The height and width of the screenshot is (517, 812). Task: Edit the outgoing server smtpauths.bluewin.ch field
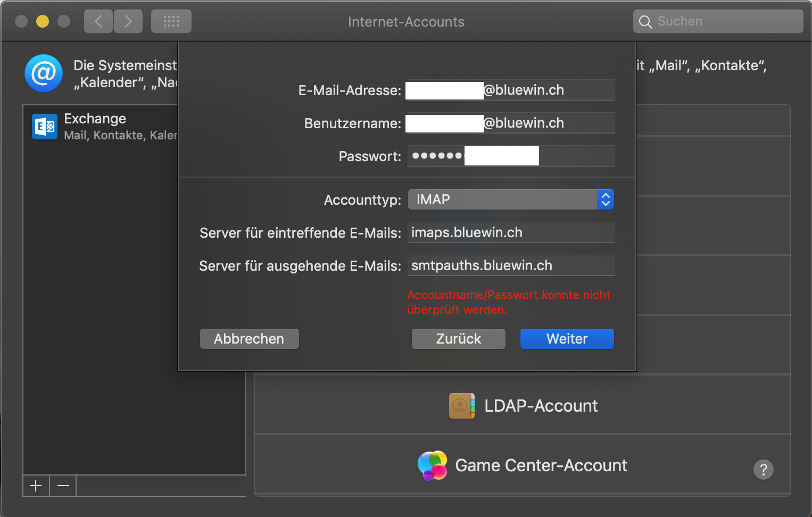click(x=511, y=265)
